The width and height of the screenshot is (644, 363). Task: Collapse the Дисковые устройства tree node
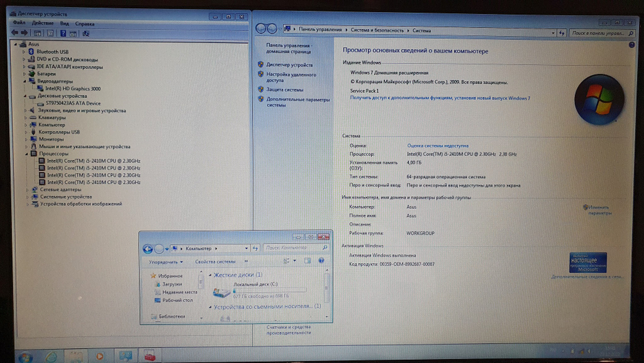pos(26,96)
